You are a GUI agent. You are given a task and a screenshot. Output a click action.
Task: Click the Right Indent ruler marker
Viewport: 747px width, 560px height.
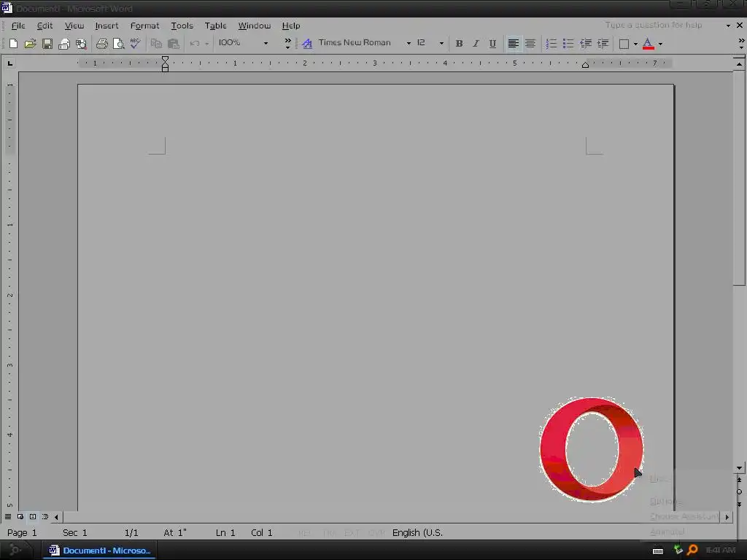[586, 65]
